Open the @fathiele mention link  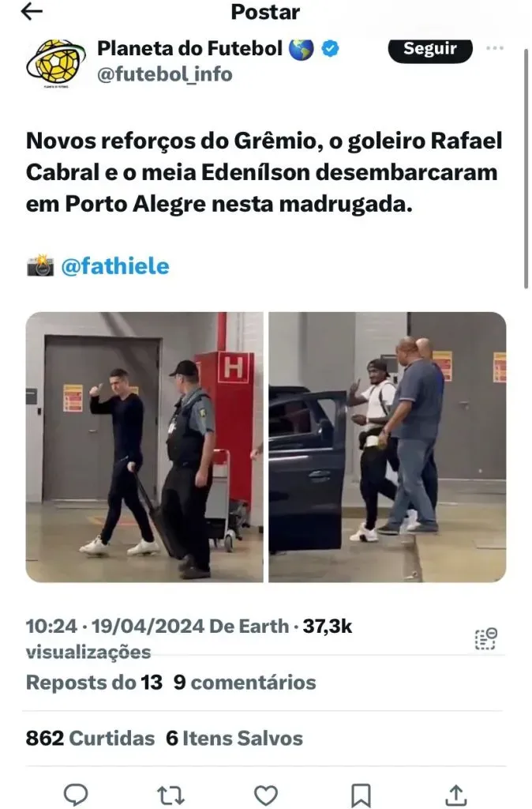point(115,266)
